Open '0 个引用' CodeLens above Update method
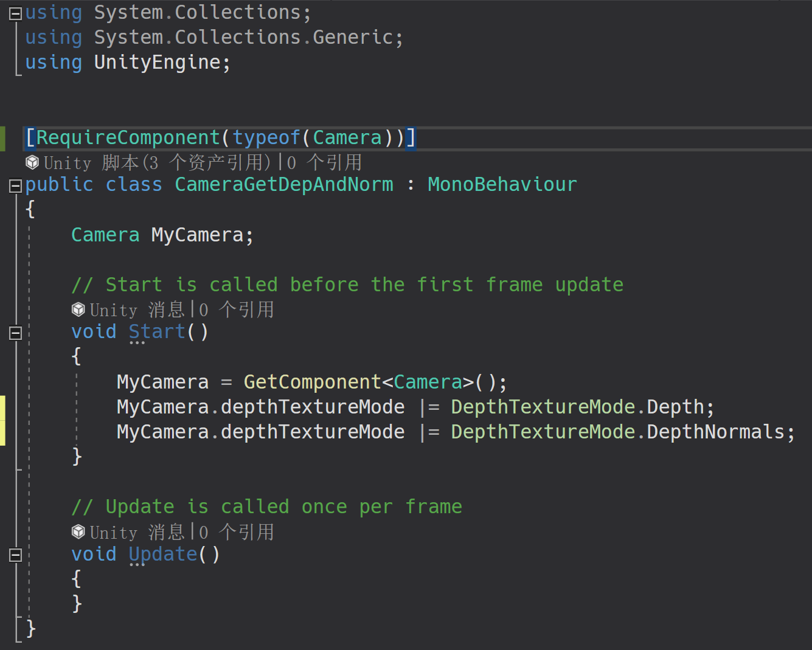Image resolution: width=812 pixels, height=650 pixels. [x=237, y=532]
